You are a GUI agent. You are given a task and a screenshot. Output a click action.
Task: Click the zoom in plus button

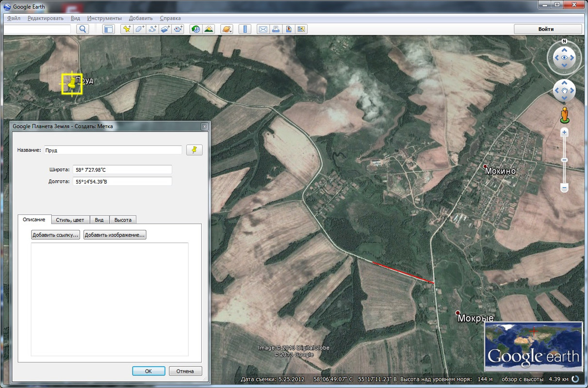(564, 132)
